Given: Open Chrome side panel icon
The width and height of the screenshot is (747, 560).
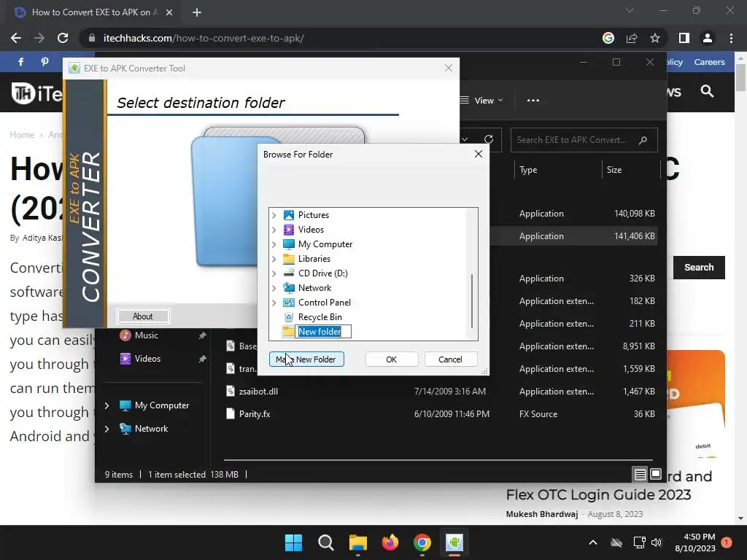Looking at the screenshot, I should coord(684,38).
